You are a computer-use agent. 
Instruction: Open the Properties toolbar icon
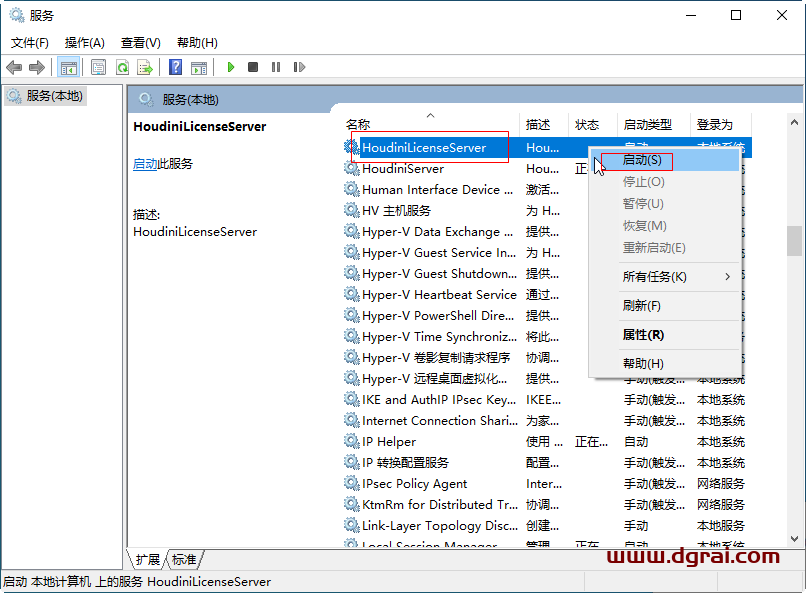coord(98,67)
